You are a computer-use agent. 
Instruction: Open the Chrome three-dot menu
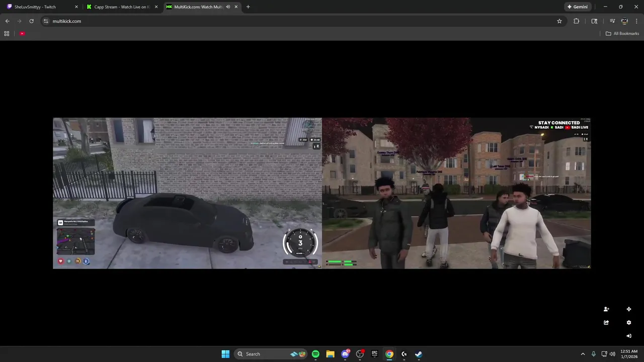[636, 21]
